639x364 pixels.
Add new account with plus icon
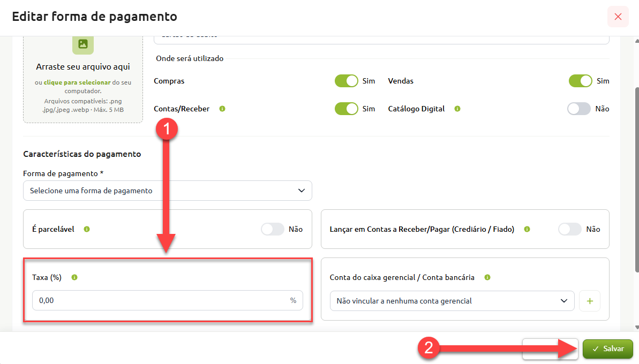590,301
